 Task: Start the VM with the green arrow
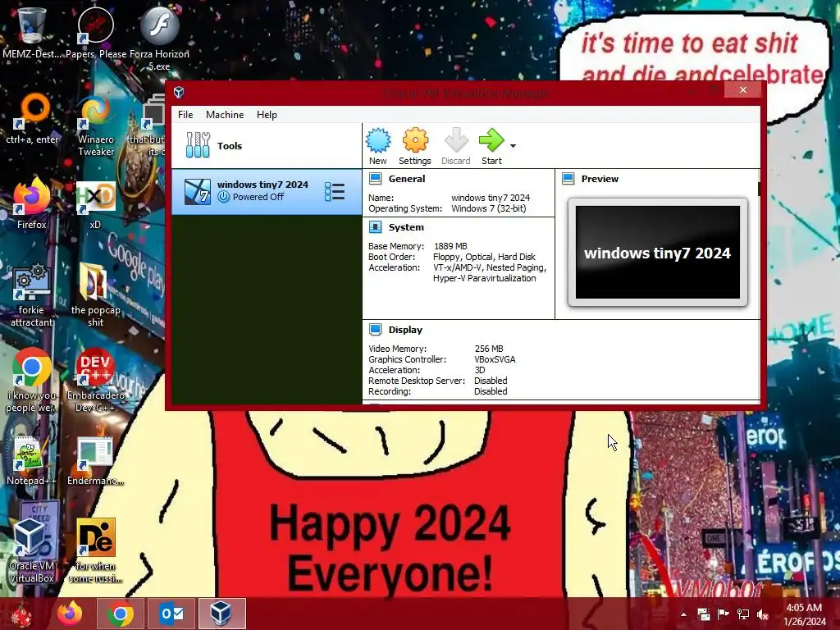(491, 146)
